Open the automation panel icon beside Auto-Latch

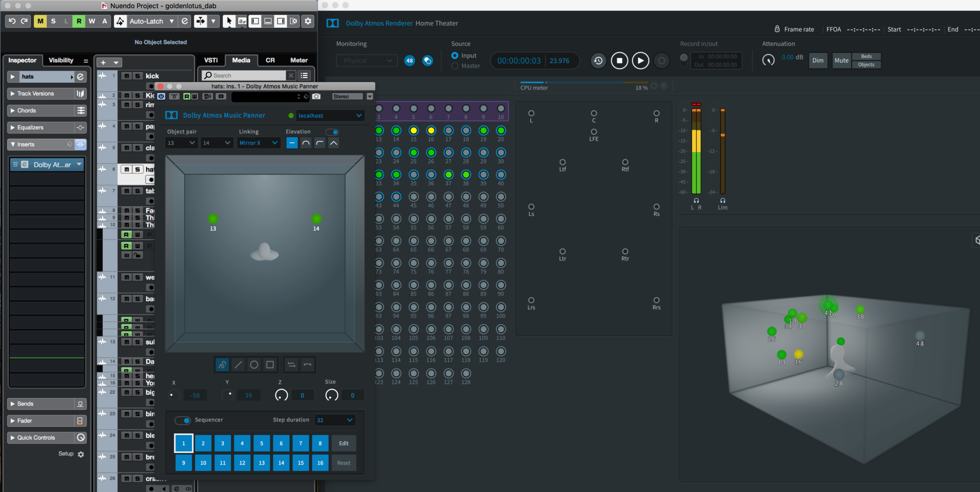pyautogui.click(x=185, y=21)
